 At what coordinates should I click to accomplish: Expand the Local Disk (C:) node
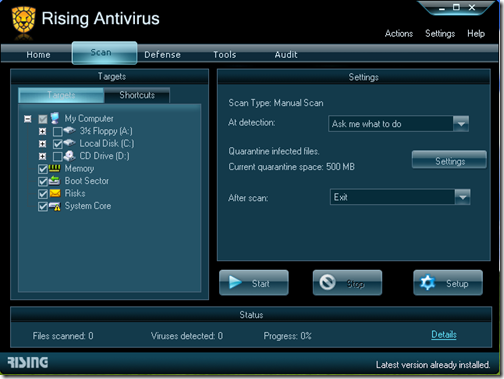point(43,144)
